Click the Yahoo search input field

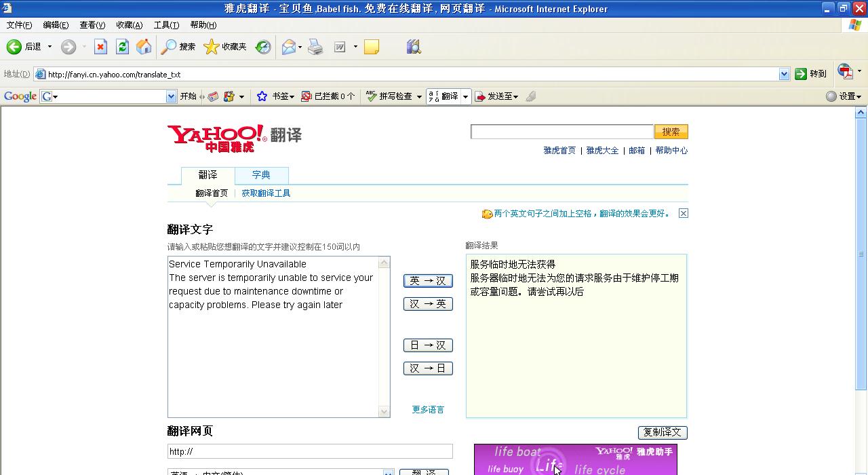pyautogui.click(x=562, y=132)
